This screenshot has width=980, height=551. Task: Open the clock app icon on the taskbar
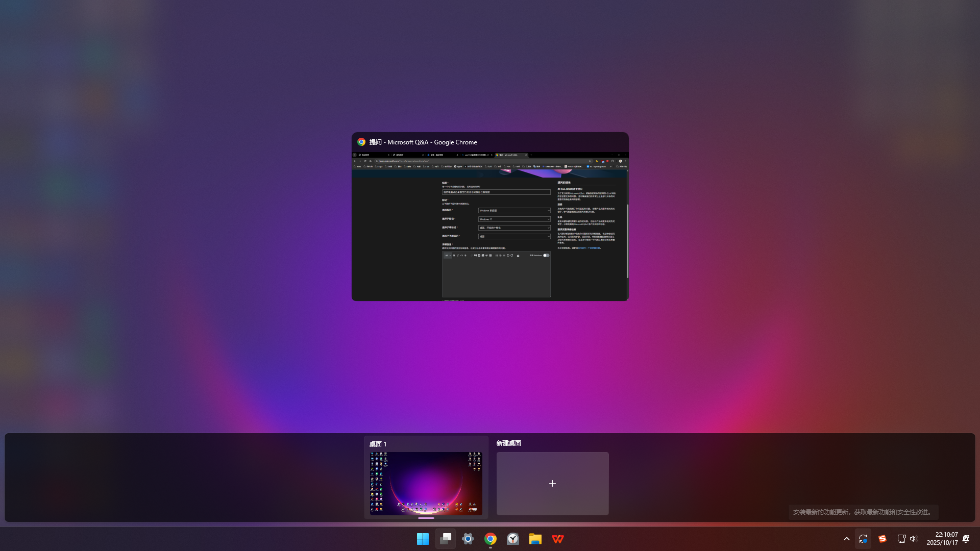click(x=513, y=539)
